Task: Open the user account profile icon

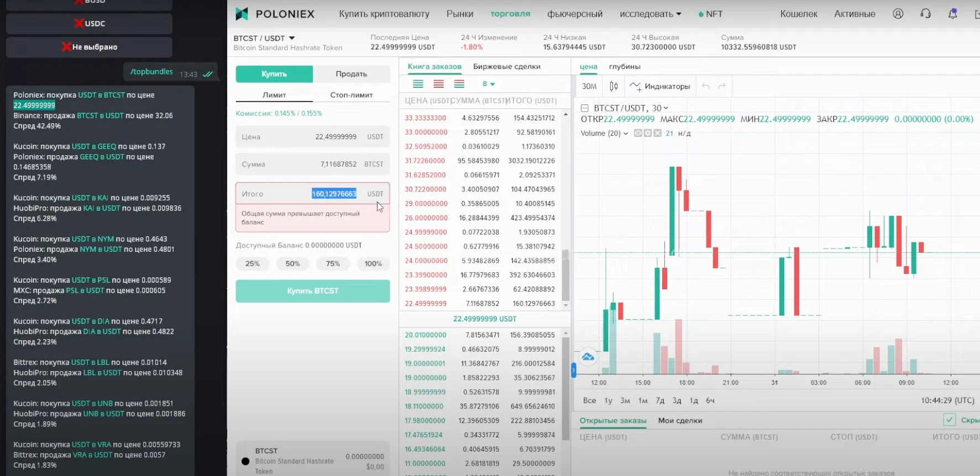Action: (x=898, y=14)
